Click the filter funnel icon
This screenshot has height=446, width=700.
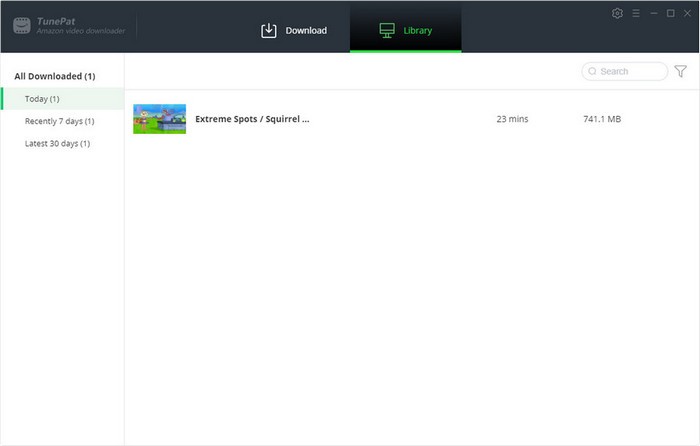tap(680, 71)
